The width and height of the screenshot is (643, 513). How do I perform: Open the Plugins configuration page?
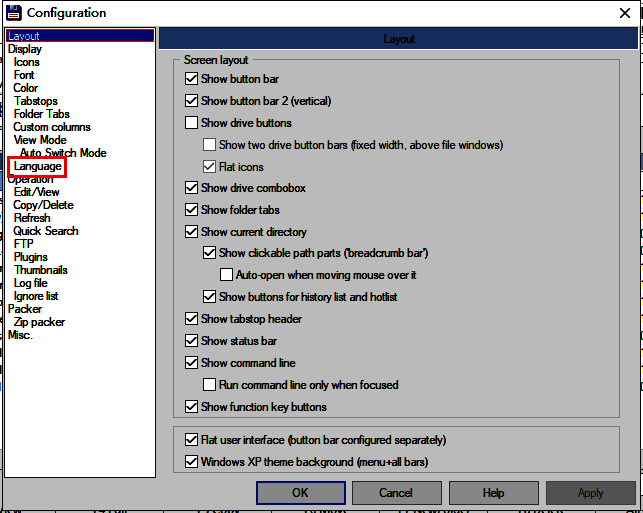click(x=30, y=257)
